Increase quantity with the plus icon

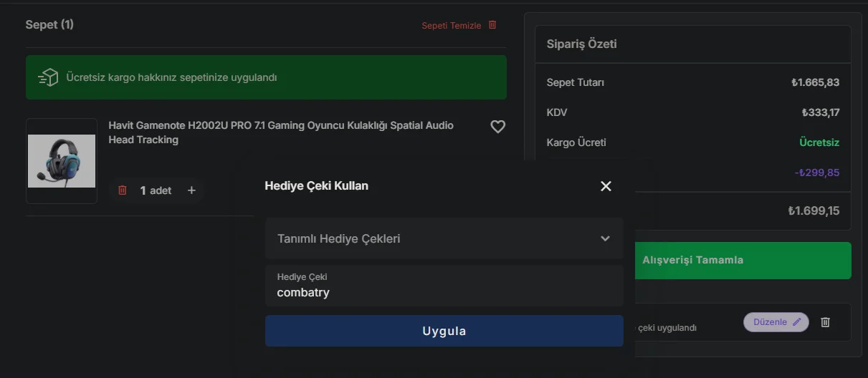click(x=191, y=190)
